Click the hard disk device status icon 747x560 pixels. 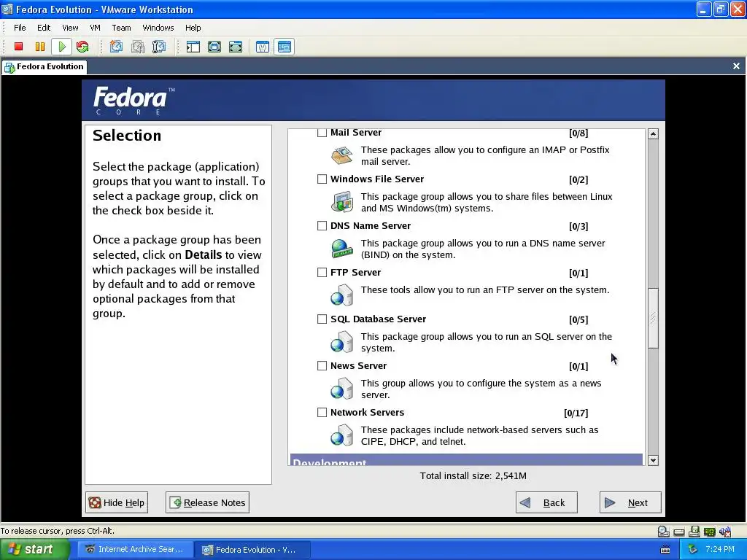679,532
